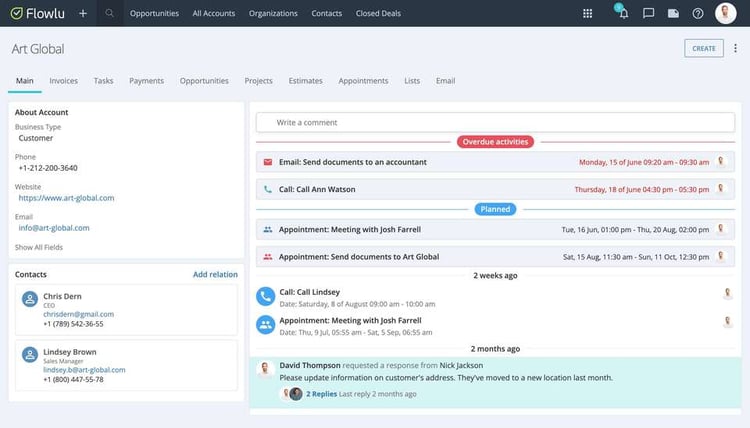Click the assignee avatar on Call Ann Watson row

pos(720,188)
